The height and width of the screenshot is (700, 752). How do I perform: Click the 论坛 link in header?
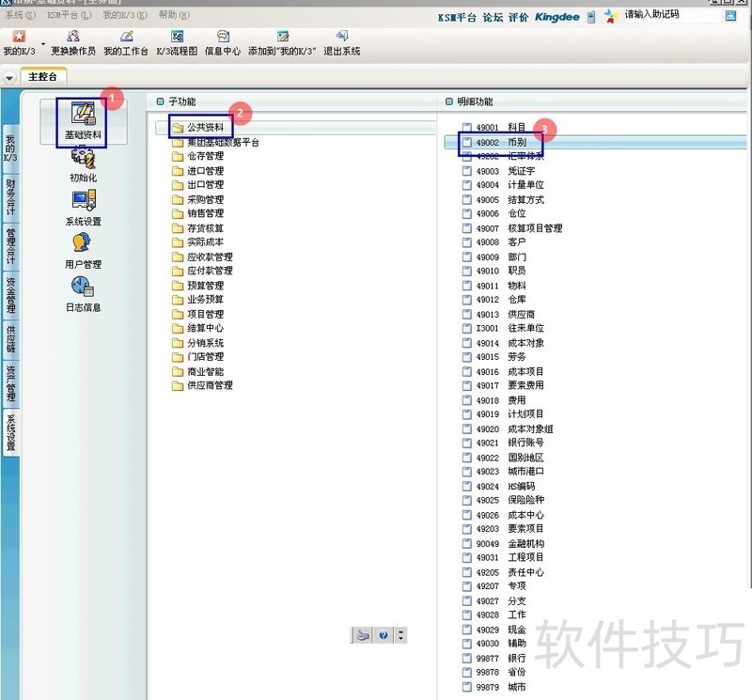click(493, 17)
